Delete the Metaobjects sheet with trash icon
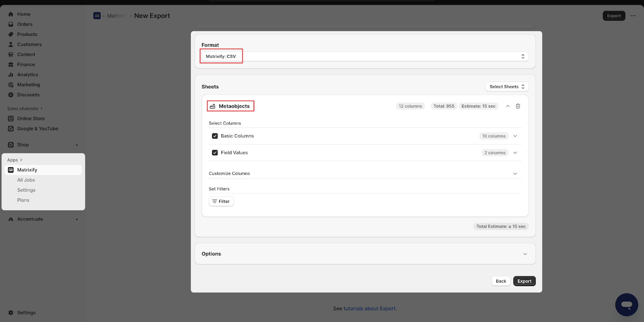Image resolution: width=644 pixels, height=322 pixels. pyautogui.click(x=518, y=106)
